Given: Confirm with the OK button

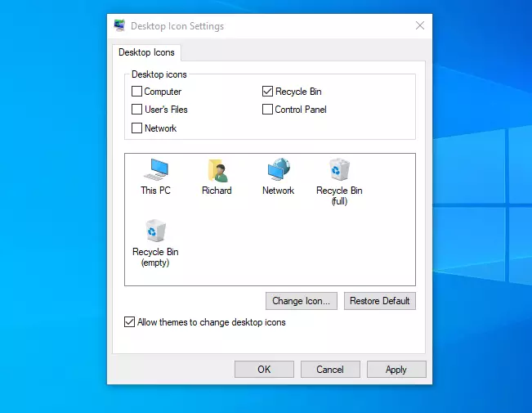Looking at the screenshot, I should 264,369.
